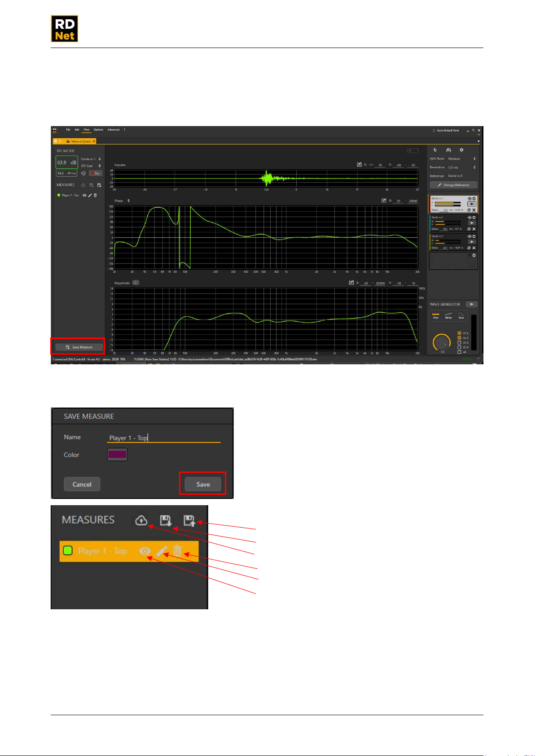Close the Measure System tab

point(94,141)
